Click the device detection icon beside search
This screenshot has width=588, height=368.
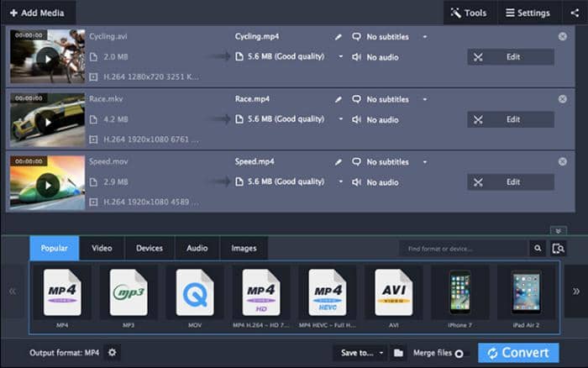point(559,249)
